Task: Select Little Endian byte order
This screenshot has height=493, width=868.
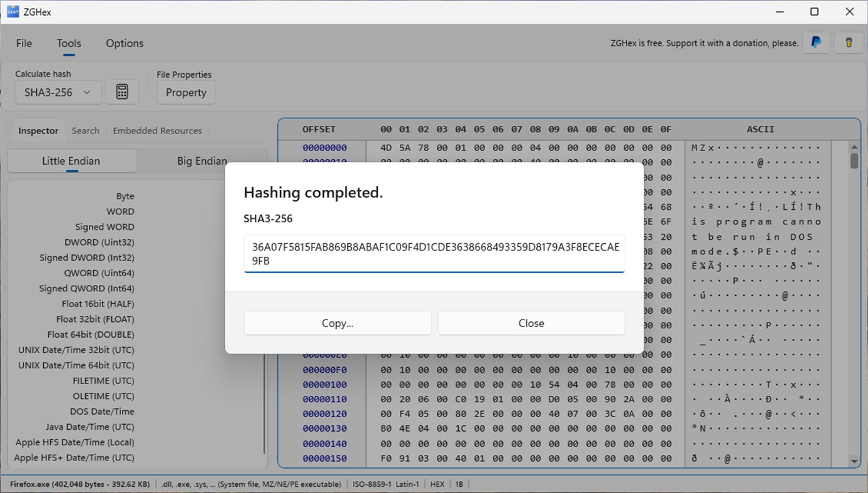Action: (x=71, y=161)
